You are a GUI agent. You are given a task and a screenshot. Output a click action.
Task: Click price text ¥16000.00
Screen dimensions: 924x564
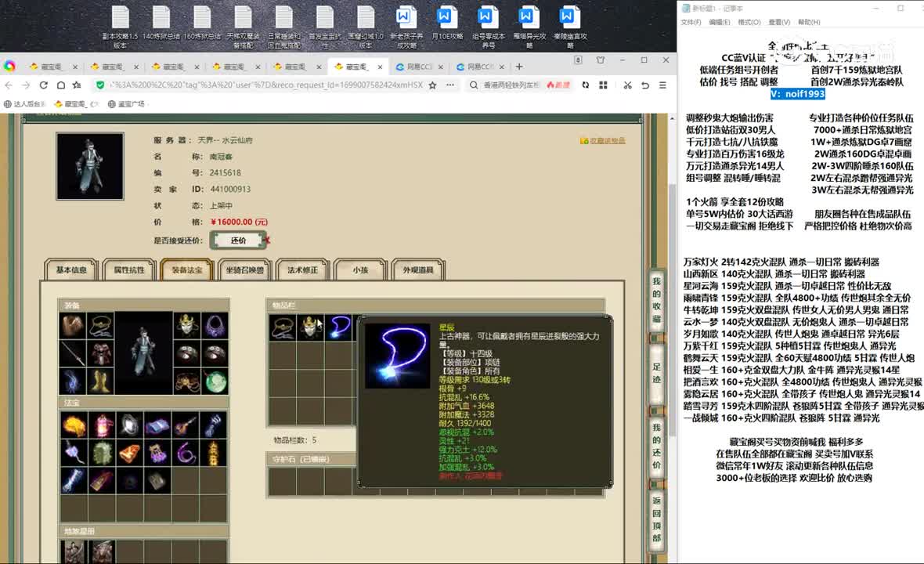coord(239,222)
